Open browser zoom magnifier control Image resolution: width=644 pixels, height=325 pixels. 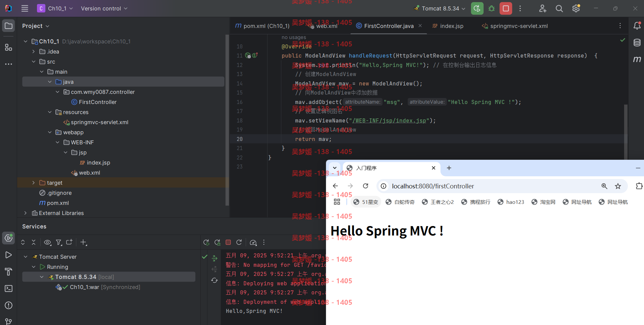(604, 186)
